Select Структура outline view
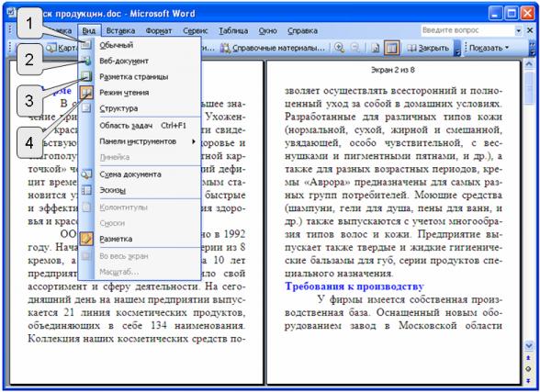Image resolution: width=540 pixels, height=392 pixels. click(x=140, y=108)
